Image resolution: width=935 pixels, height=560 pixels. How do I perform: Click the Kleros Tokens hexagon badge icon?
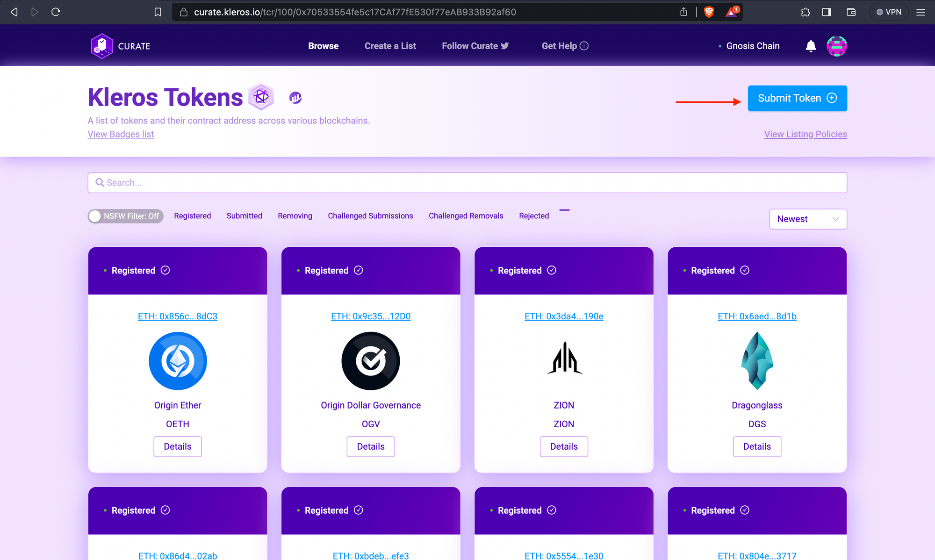click(x=261, y=97)
